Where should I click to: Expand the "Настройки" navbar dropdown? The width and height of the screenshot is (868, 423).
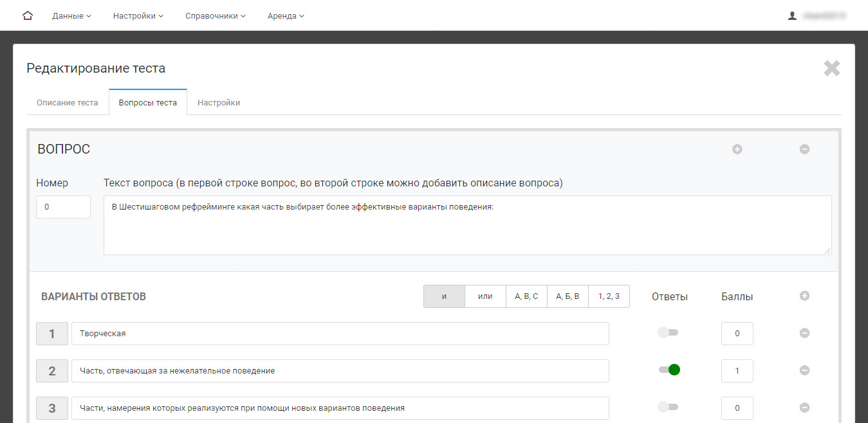click(x=138, y=15)
